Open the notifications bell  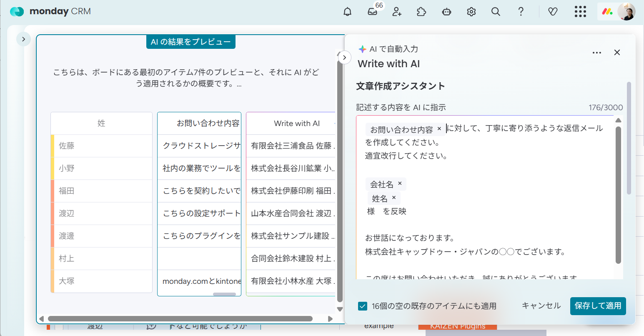[x=347, y=12]
